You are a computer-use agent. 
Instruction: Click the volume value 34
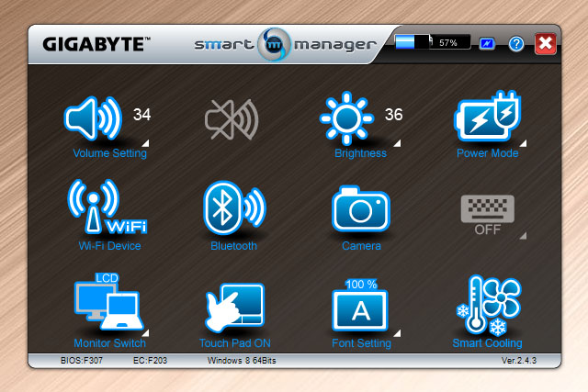click(x=141, y=115)
